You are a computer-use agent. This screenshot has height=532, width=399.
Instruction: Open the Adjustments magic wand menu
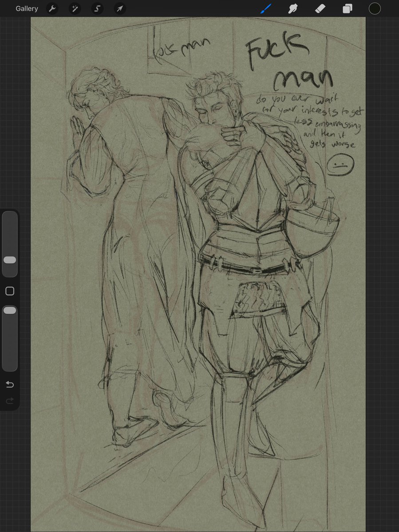tap(75, 9)
